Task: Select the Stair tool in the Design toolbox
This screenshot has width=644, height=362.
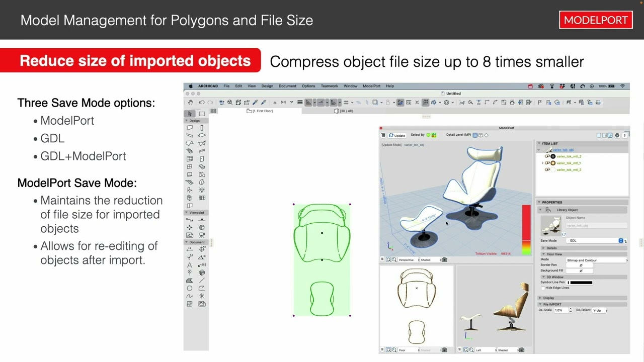Action: pos(190,151)
